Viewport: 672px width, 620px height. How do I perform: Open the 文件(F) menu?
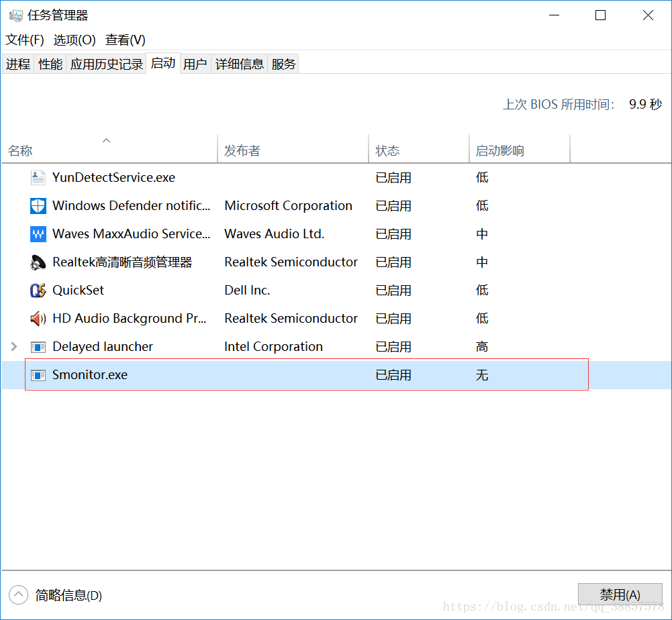click(x=25, y=40)
